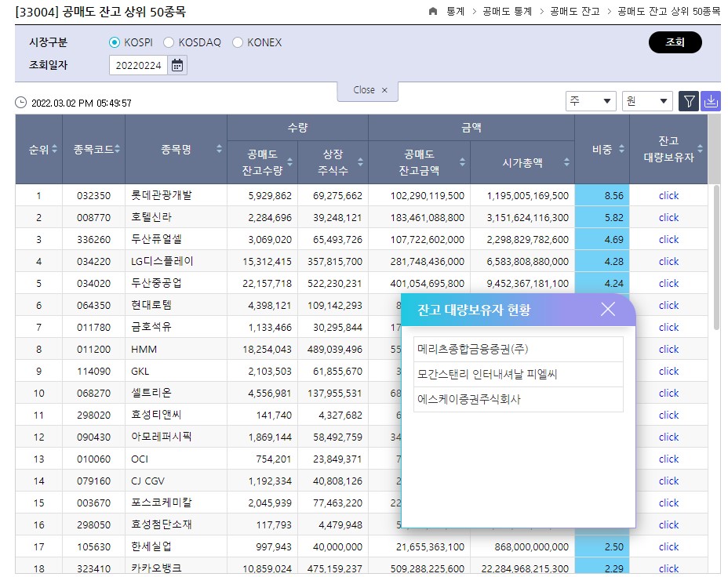Select 메리츠종합금융증권(주) in the popup list
The height and width of the screenshot is (577, 728).
point(518,350)
